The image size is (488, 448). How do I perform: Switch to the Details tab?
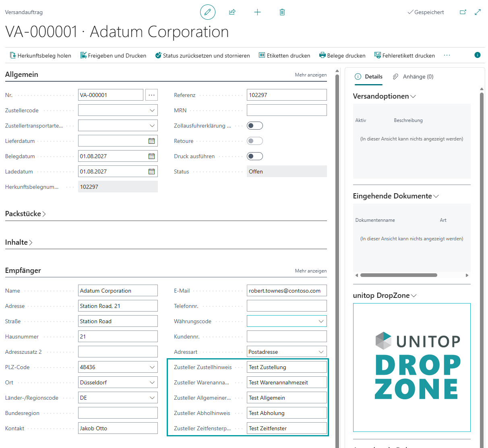pos(369,76)
